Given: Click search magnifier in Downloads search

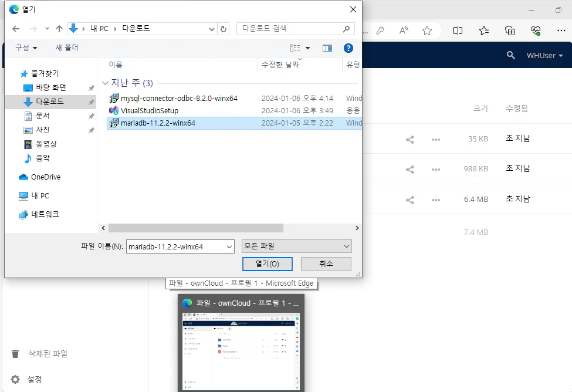Looking at the screenshot, I should (347, 29).
